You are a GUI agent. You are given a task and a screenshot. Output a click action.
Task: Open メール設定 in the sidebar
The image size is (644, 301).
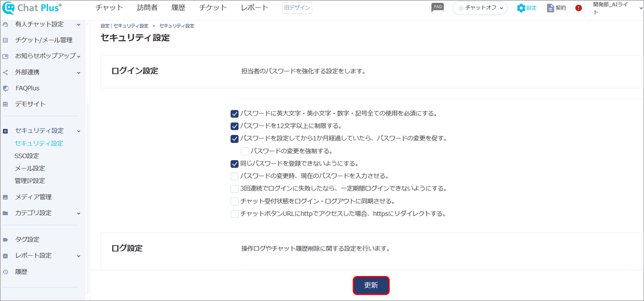(x=30, y=168)
